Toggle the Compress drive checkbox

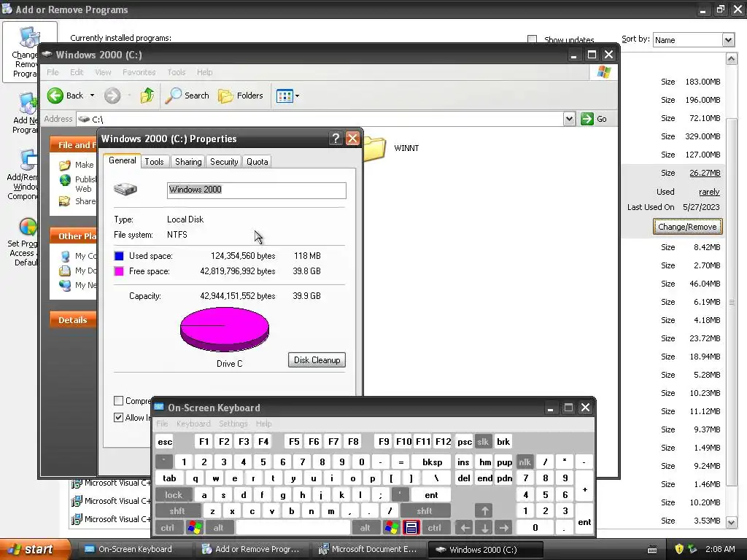[x=119, y=400]
